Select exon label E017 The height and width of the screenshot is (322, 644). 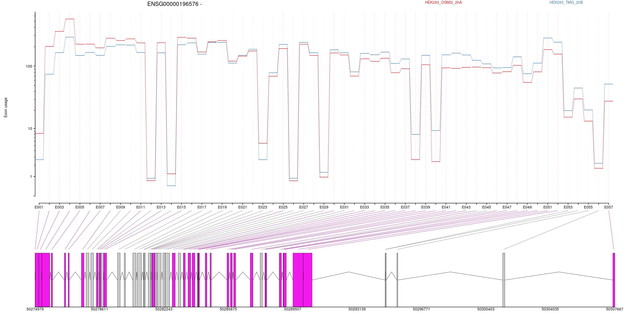(x=202, y=207)
